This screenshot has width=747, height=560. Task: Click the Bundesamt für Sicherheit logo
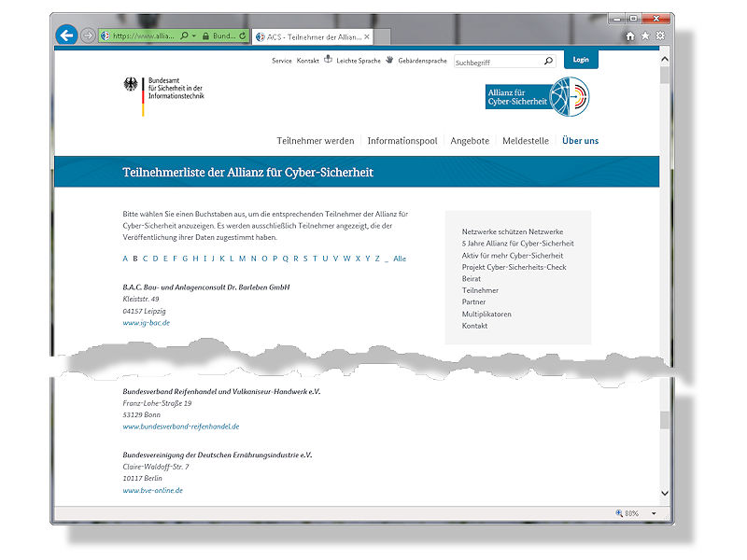[x=163, y=95]
